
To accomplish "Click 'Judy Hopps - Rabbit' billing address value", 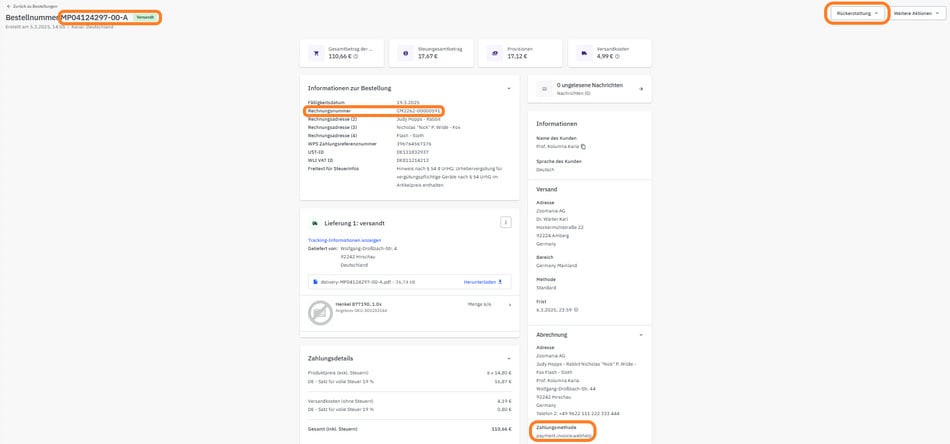I will [x=420, y=119].
